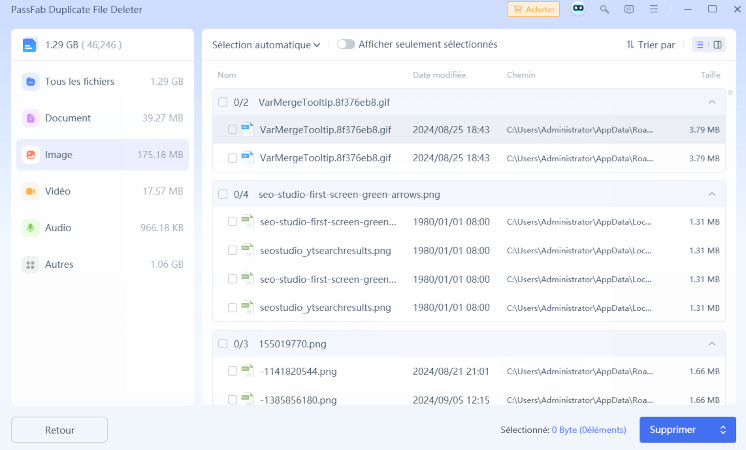Switch to list view layout
The width and height of the screenshot is (746, 450).
[x=700, y=45]
